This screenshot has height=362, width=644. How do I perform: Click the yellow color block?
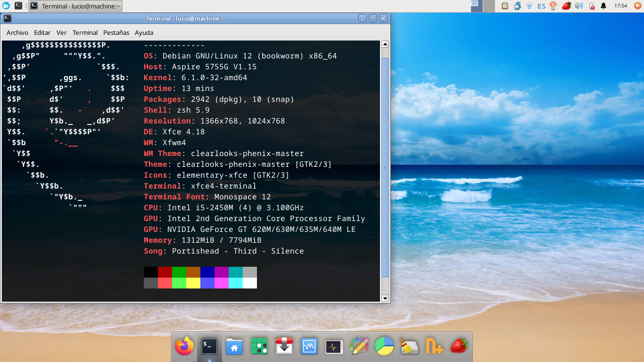tap(193, 283)
